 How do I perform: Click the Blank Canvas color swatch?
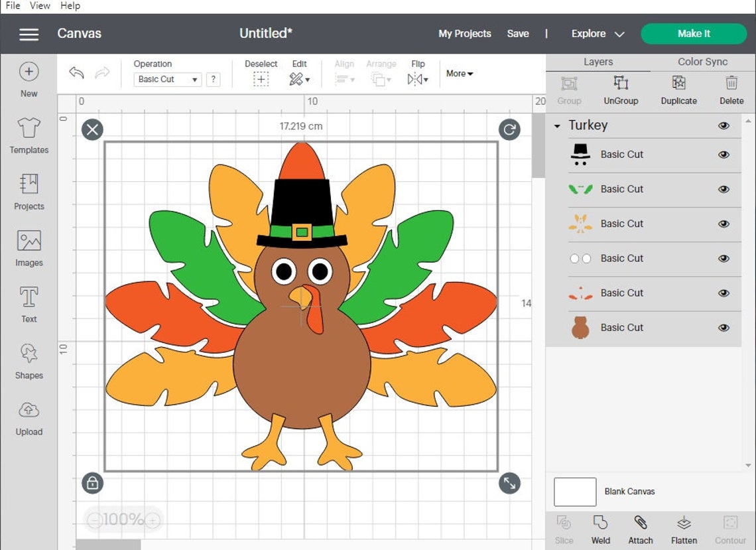coord(574,491)
